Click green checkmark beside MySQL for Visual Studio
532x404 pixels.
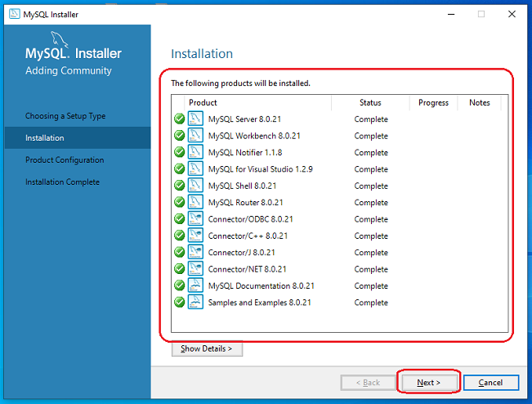click(x=179, y=168)
